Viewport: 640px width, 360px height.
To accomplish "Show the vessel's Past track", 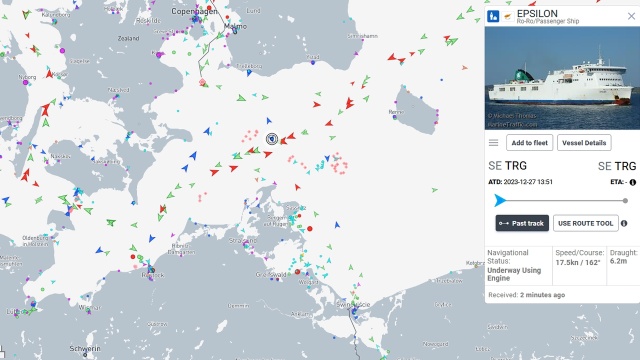I will [x=522, y=223].
